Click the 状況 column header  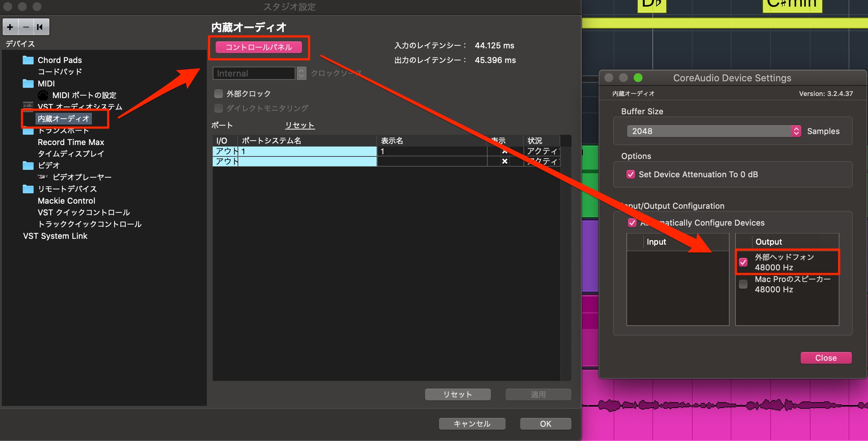coord(541,141)
